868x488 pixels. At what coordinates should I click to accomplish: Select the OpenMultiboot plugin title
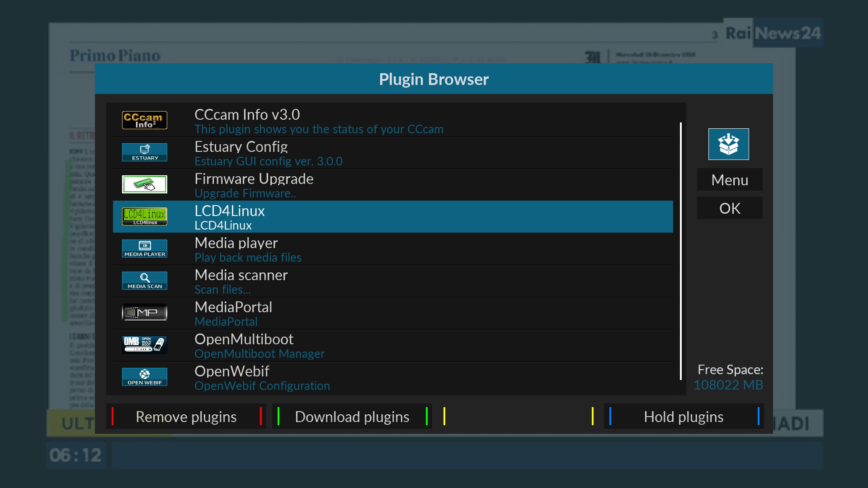[x=244, y=339]
